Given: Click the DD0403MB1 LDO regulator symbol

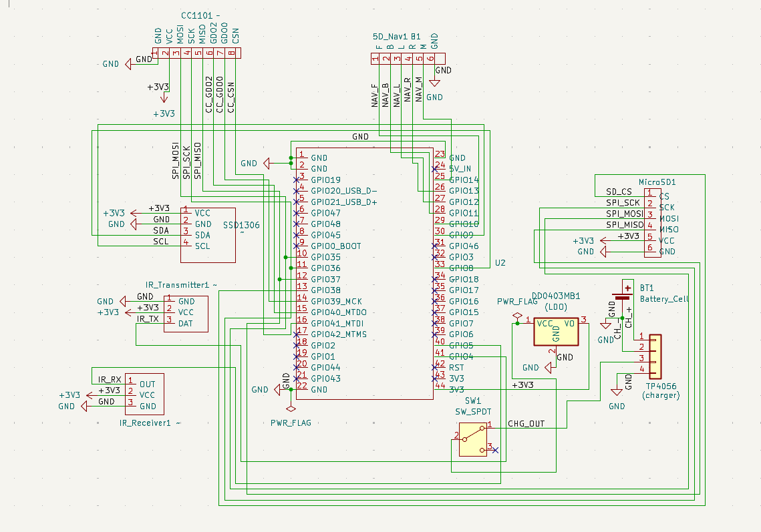Looking at the screenshot, I should [x=556, y=332].
